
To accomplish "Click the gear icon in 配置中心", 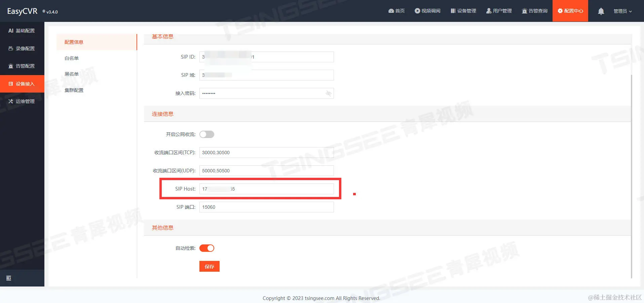I will click(x=560, y=11).
